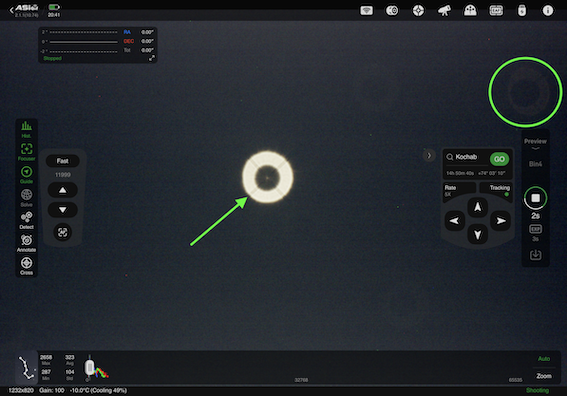Click the autofocus icon in focuser panel
Image resolution: width=567 pixels, height=396 pixels.
point(63,232)
